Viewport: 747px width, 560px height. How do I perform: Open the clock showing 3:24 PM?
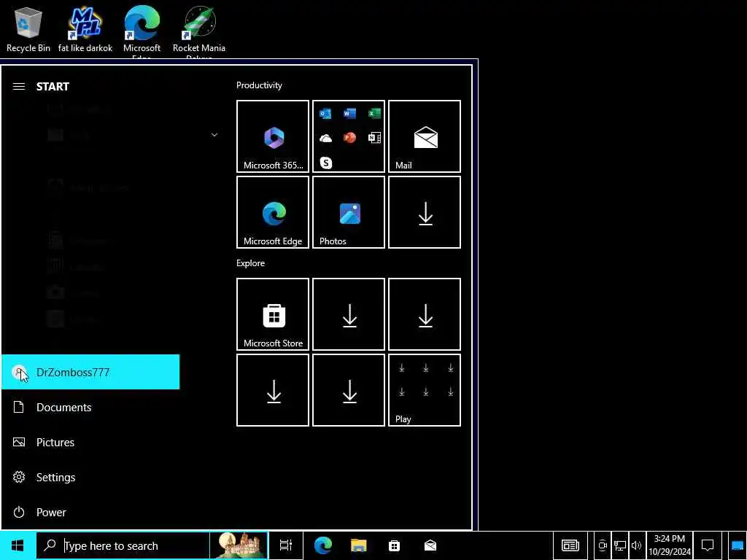(x=670, y=545)
